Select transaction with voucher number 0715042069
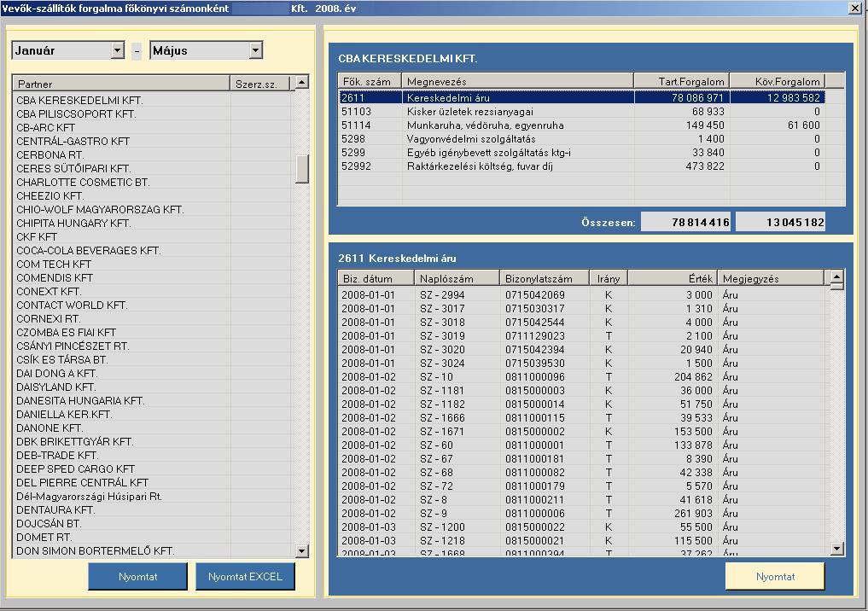This screenshot has height=611, width=868. 584,295
